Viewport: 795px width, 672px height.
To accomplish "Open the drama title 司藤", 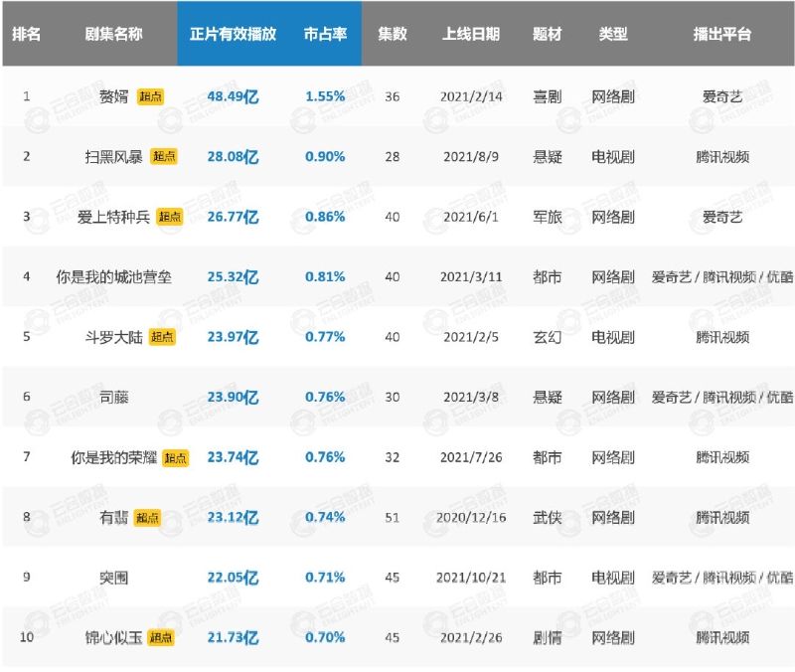I will tap(114, 397).
